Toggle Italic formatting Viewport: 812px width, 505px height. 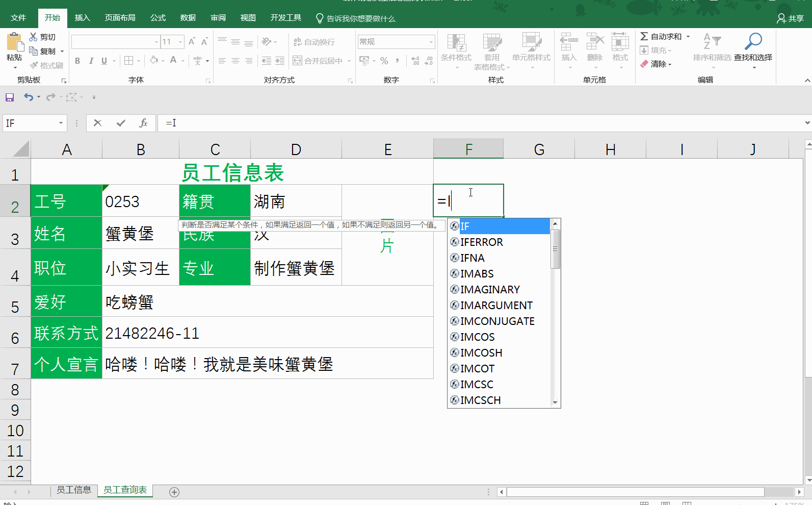point(91,61)
